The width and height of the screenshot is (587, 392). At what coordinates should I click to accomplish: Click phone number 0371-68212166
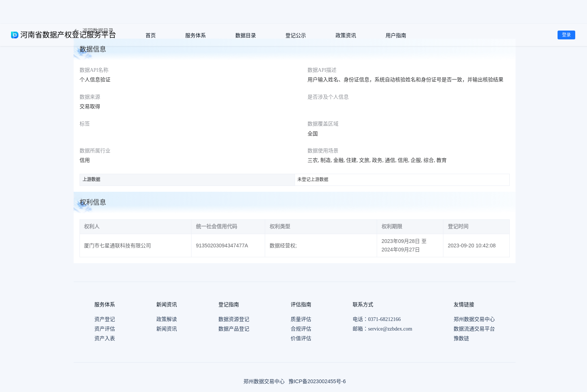(384, 319)
